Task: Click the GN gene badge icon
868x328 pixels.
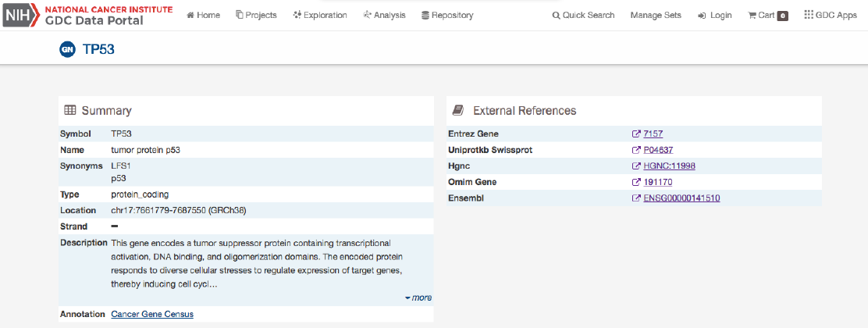Action: point(67,50)
